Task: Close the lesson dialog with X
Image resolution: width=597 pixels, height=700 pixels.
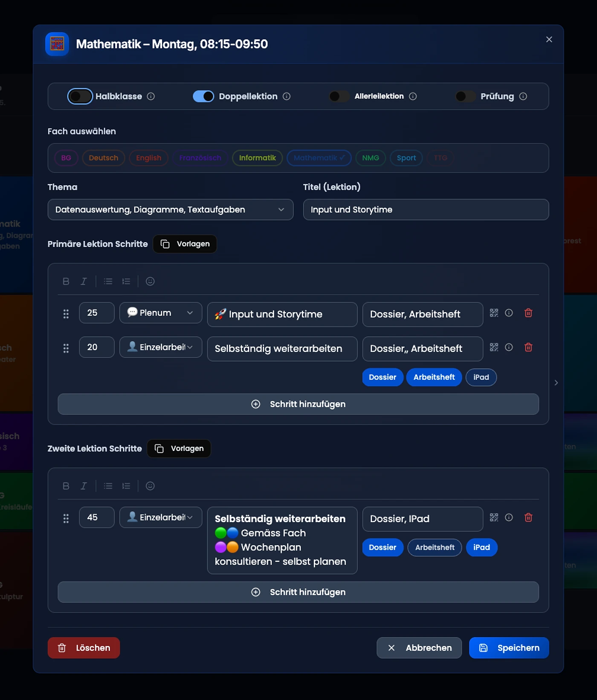Action: tap(549, 39)
